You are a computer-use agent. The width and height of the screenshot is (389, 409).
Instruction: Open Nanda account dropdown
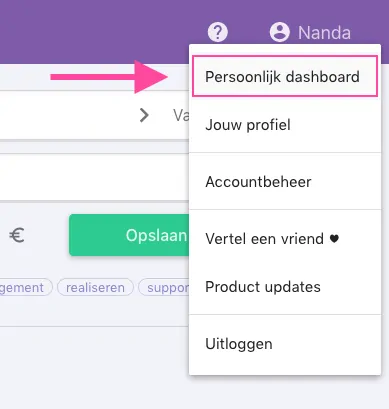(x=310, y=32)
